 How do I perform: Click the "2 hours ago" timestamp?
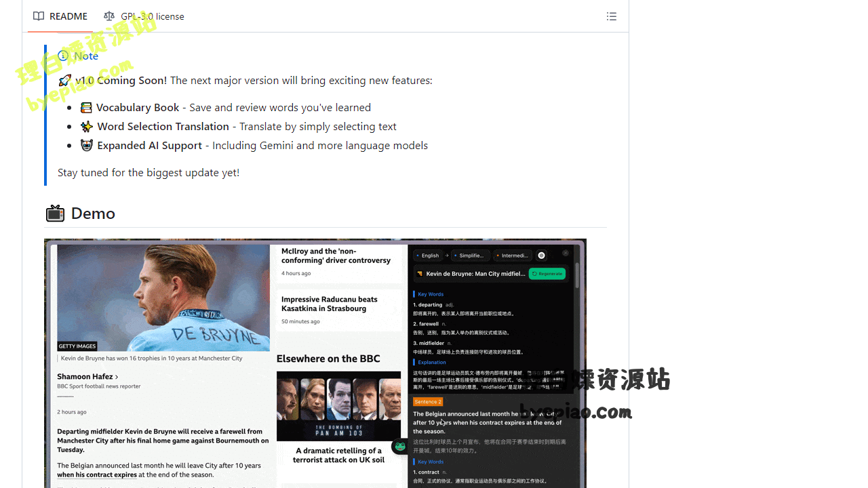(72, 412)
